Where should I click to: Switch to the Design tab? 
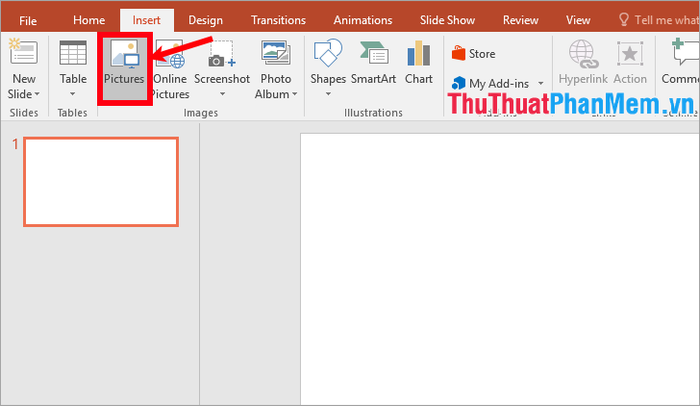(x=205, y=19)
